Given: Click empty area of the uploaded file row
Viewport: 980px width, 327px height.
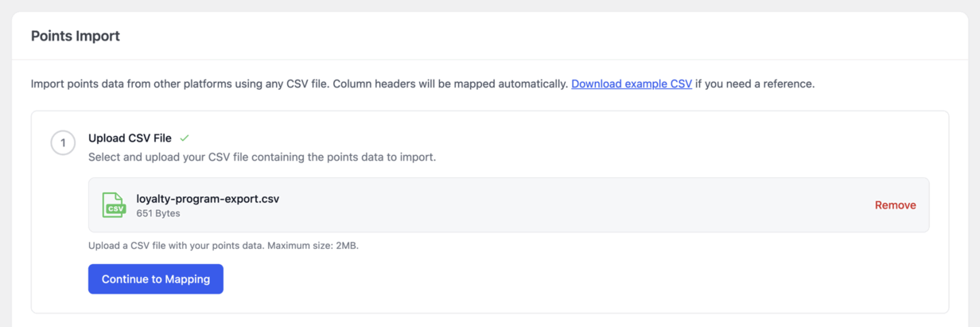Looking at the screenshot, I should (573, 204).
